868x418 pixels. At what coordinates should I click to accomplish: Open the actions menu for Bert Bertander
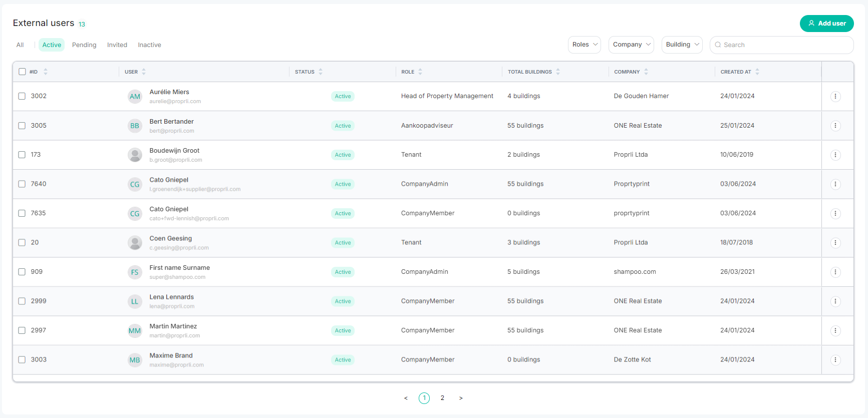[x=835, y=126]
